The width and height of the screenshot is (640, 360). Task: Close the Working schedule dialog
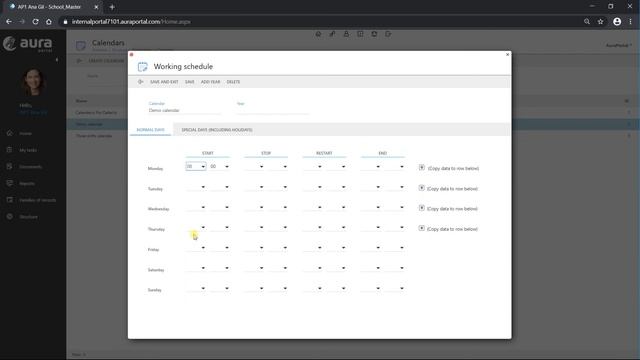pyautogui.click(x=507, y=54)
